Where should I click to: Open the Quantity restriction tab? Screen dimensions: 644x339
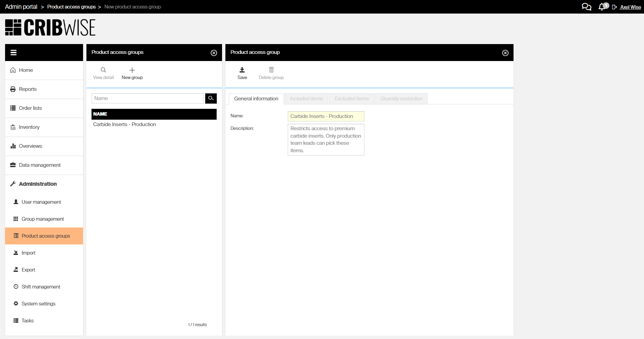pos(401,99)
